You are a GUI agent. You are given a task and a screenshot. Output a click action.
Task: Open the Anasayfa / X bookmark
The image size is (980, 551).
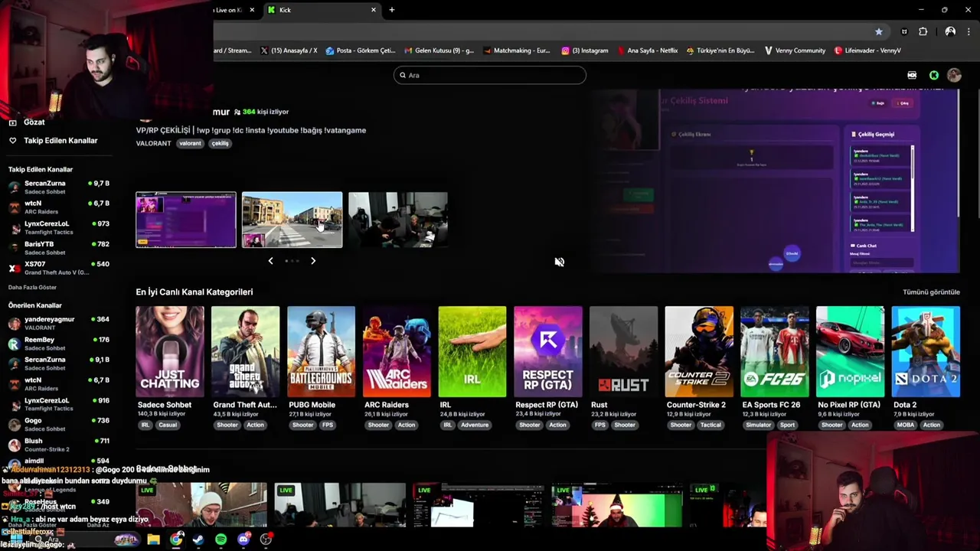coord(289,51)
